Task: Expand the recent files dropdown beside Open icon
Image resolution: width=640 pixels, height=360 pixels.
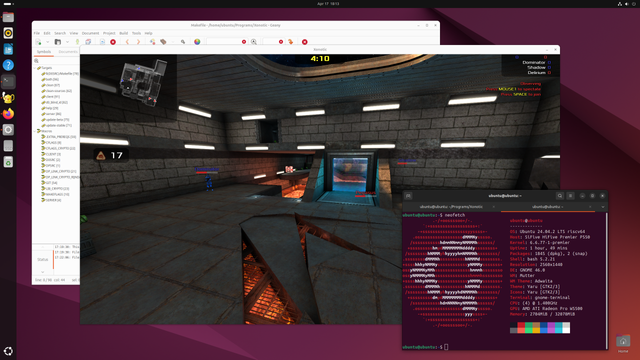Action: [x=67, y=42]
